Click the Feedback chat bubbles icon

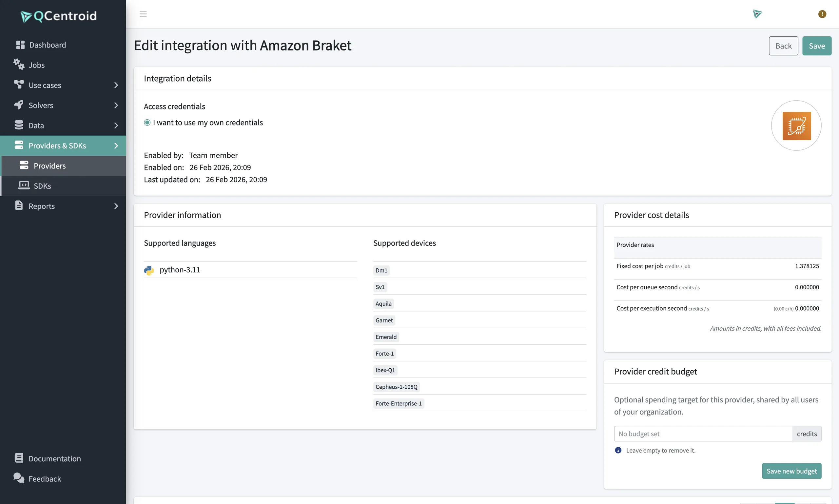click(x=19, y=478)
